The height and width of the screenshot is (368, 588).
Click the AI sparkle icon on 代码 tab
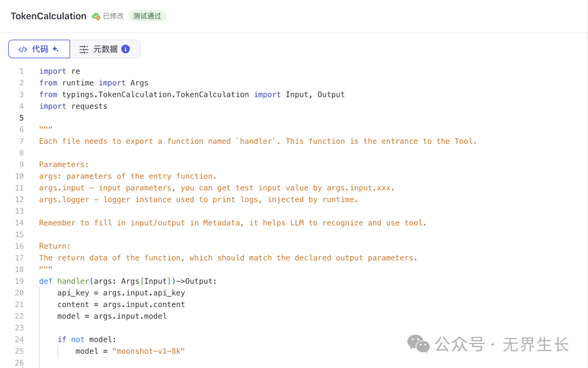pyautogui.click(x=55, y=49)
